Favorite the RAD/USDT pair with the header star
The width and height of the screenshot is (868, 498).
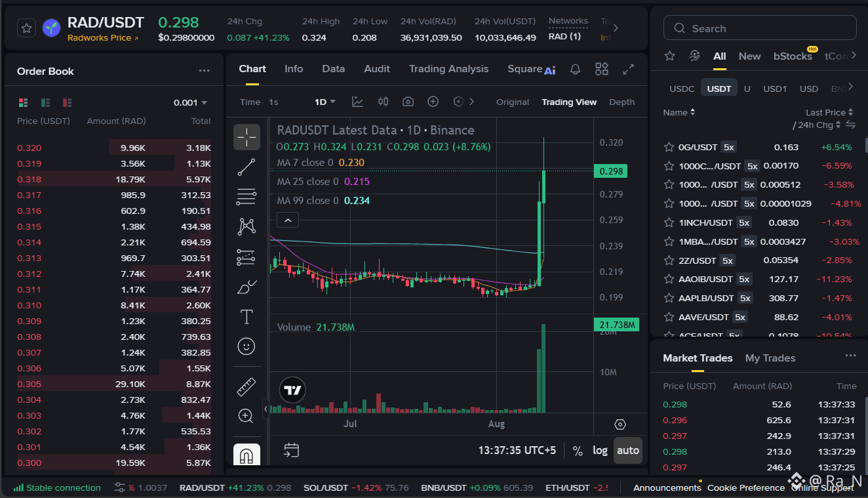pos(26,28)
